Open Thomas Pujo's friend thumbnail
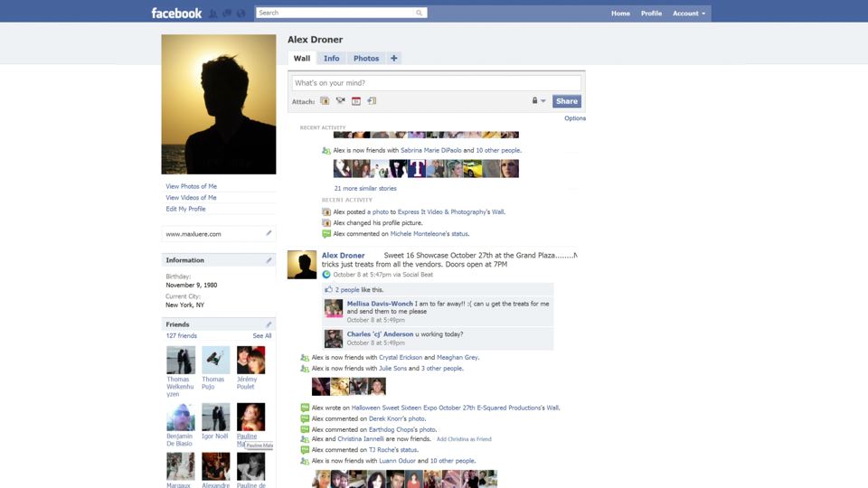Screen dimensions: 868x488 (x=215, y=361)
